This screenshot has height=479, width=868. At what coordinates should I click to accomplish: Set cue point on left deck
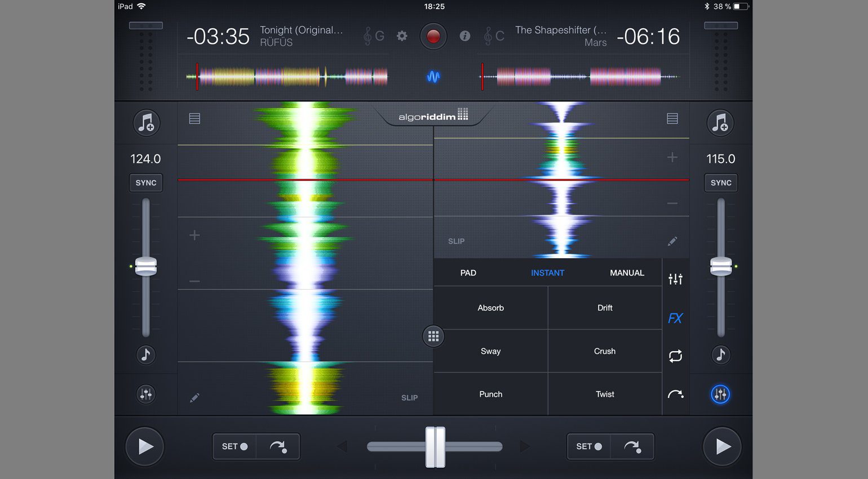click(x=234, y=446)
